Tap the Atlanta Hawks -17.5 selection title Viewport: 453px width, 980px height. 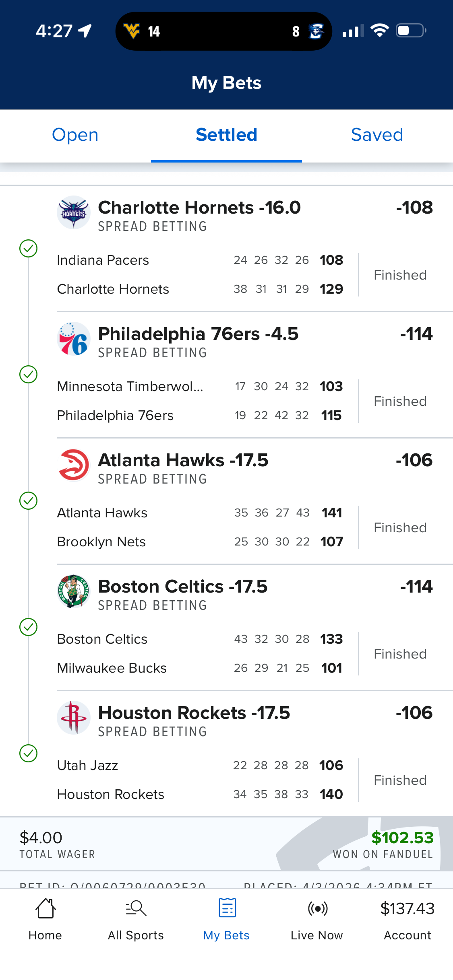(183, 460)
